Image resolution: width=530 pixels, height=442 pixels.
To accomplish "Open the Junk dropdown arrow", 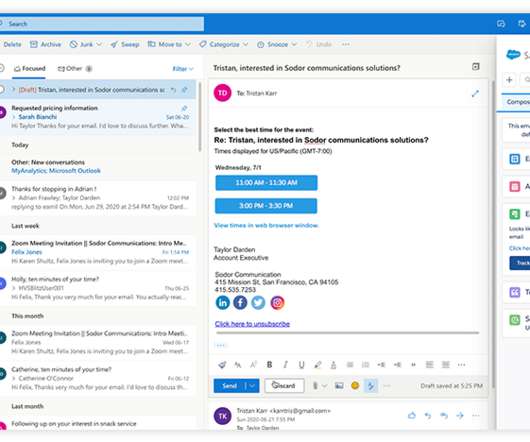I will click(99, 44).
